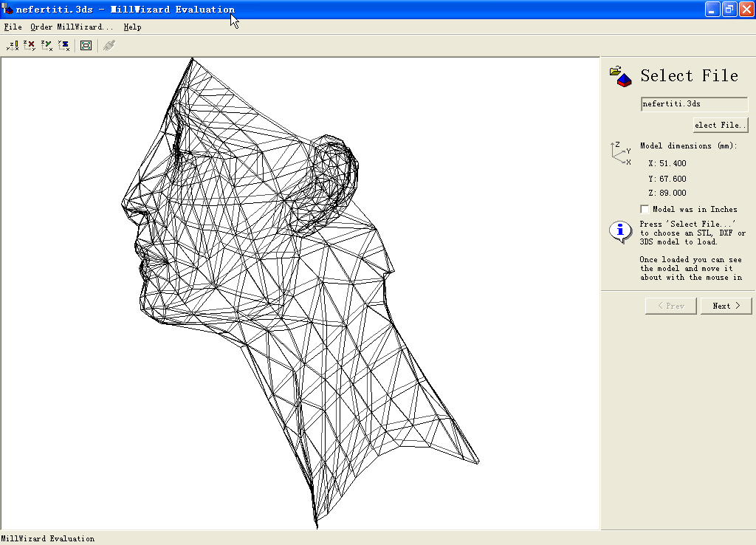Minimize the MillWizard window
756x545 pixels.
click(712, 9)
